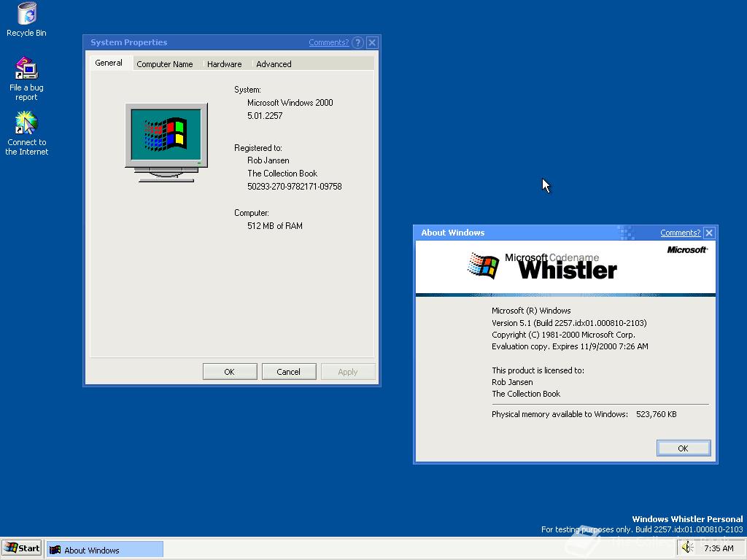Click the Start button
Image resolution: width=747 pixels, height=560 pixels.
coord(22,548)
